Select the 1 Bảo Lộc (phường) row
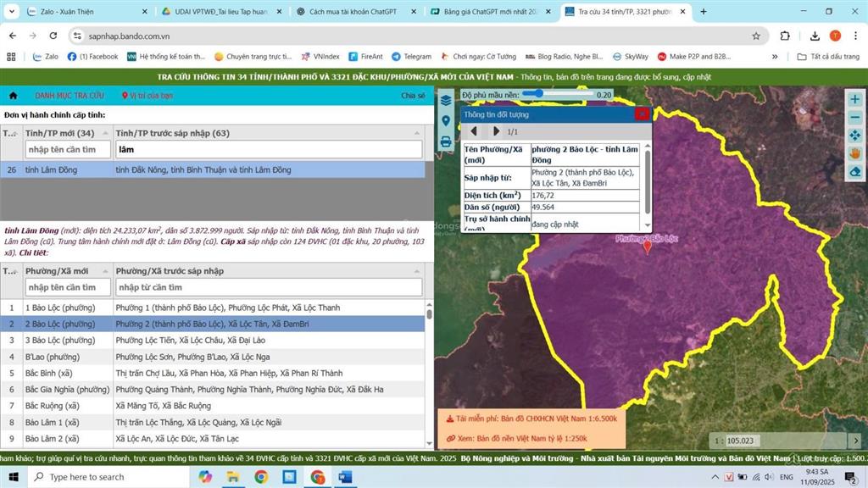 click(213, 308)
